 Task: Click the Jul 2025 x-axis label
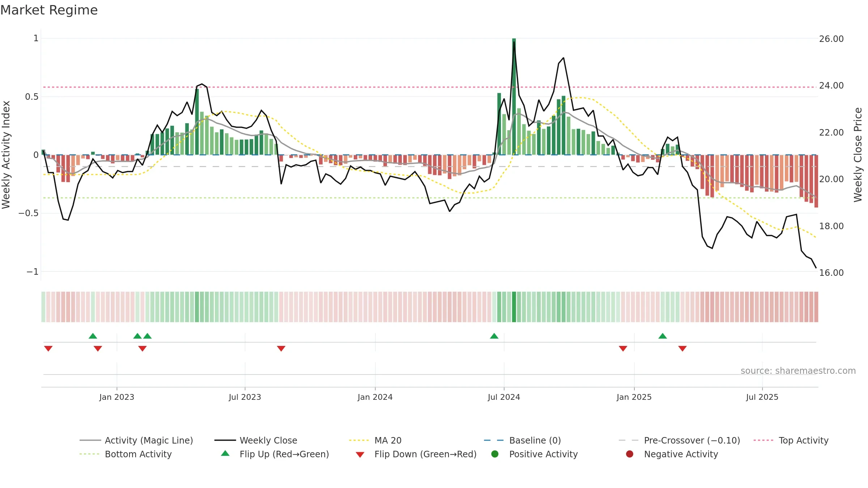pyautogui.click(x=762, y=397)
